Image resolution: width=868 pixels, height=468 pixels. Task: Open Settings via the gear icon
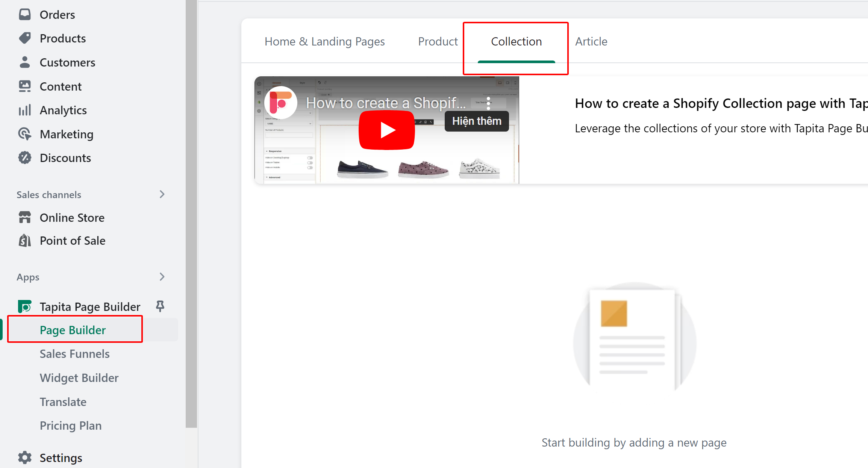pos(25,457)
